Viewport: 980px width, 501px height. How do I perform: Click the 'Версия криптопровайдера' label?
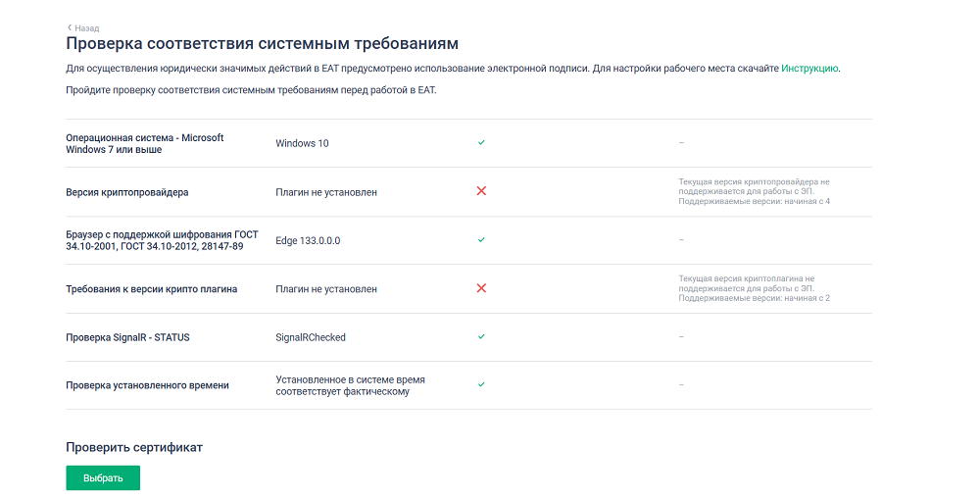[x=126, y=192]
